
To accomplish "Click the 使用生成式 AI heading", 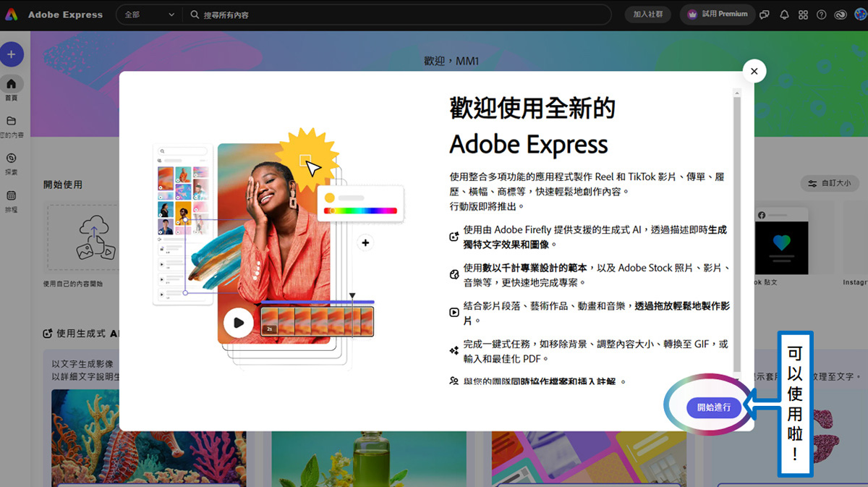I will pyautogui.click(x=80, y=334).
